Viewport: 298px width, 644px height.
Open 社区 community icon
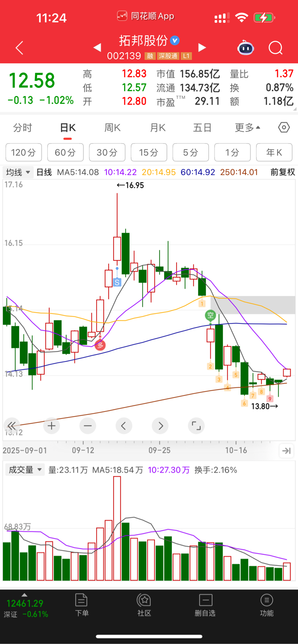[144, 604]
